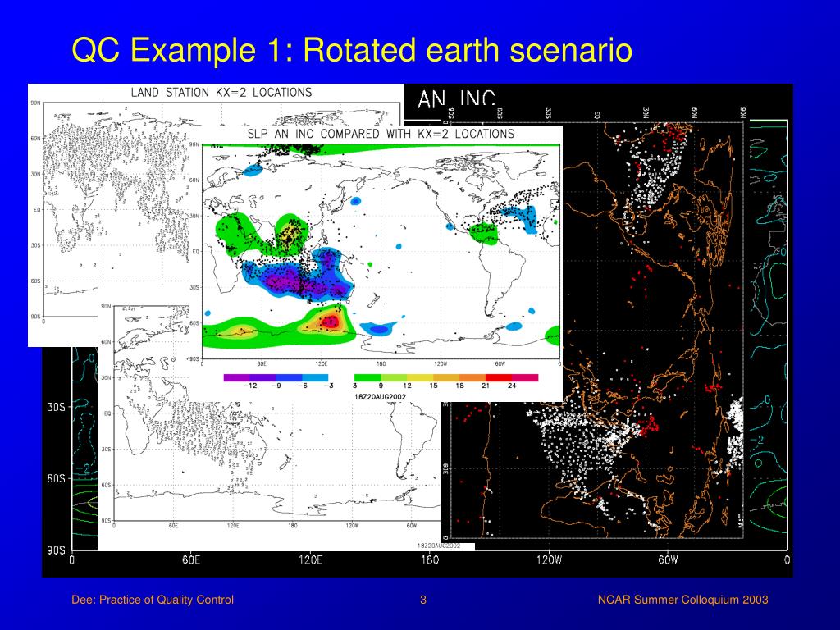This screenshot has width=840, height=630.
Task: Click the yellow 12 legend swatch
Action: pos(420,377)
